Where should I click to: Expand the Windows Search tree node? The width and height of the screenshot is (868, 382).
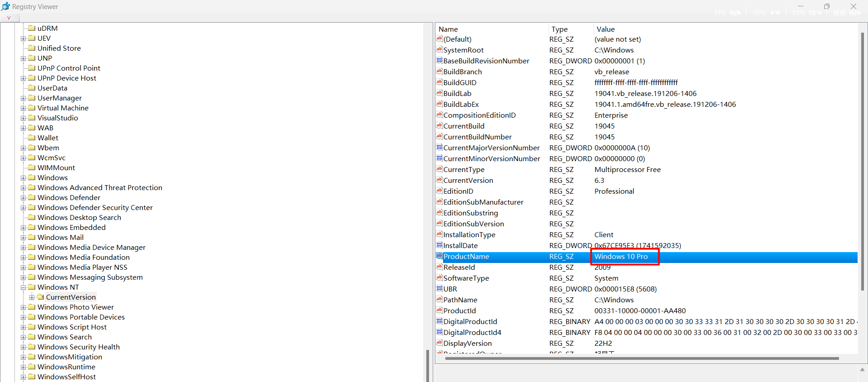[x=23, y=337]
